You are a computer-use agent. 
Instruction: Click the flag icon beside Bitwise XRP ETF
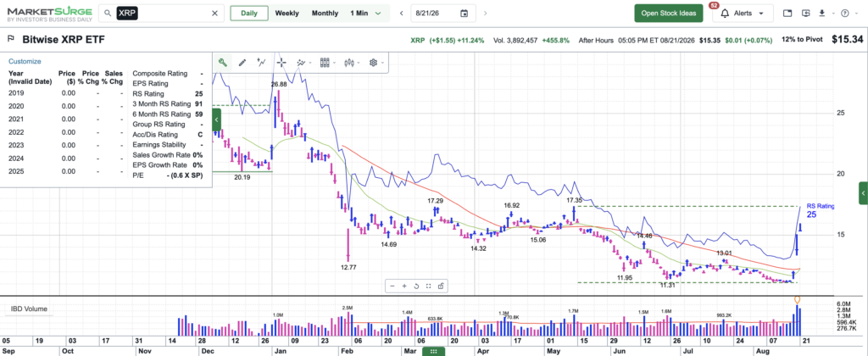pyautogui.click(x=10, y=39)
